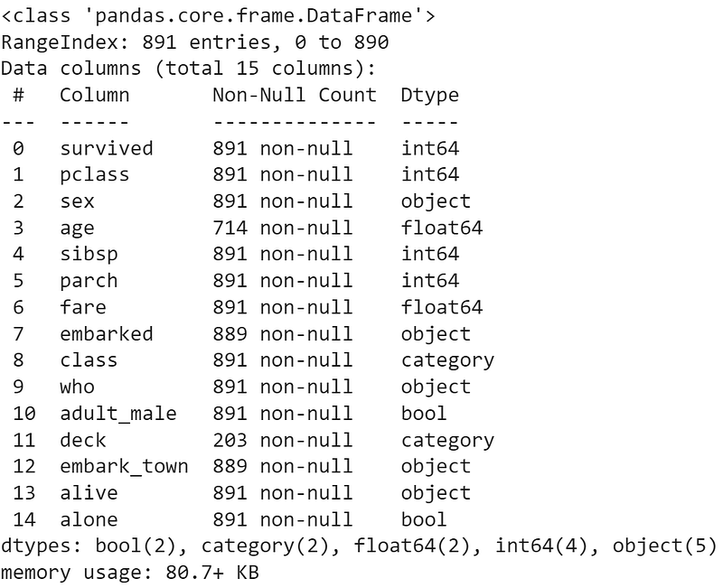
Task: Select the 'sibsp' column name
Action: (x=89, y=255)
